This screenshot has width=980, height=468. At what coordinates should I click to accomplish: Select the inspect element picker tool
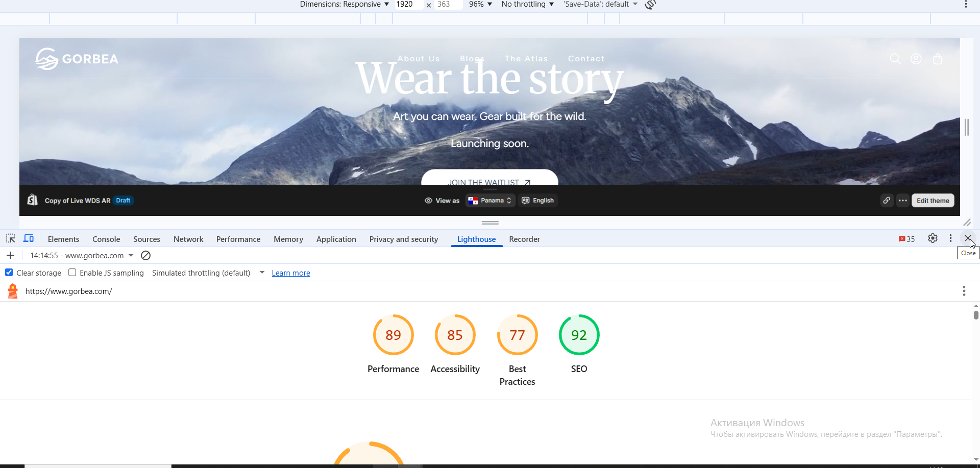coord(10,239)
